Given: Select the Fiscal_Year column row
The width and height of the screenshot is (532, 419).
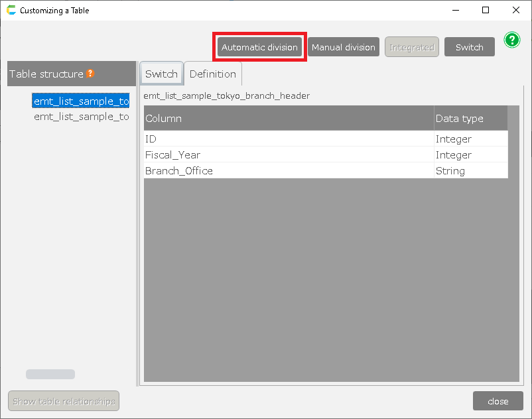Looking at the screenshot, I should coord(289,154).
